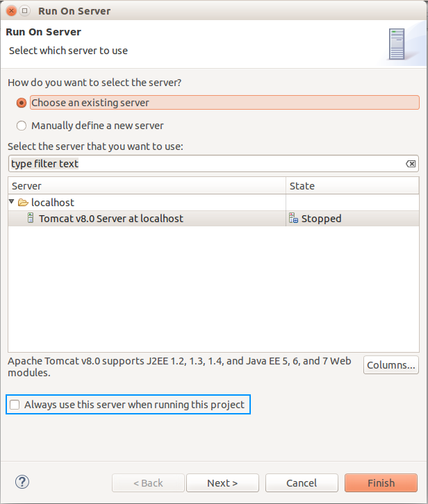Select Choose an existing server radio button
This screenshot has height=504, width=428.
22,103
